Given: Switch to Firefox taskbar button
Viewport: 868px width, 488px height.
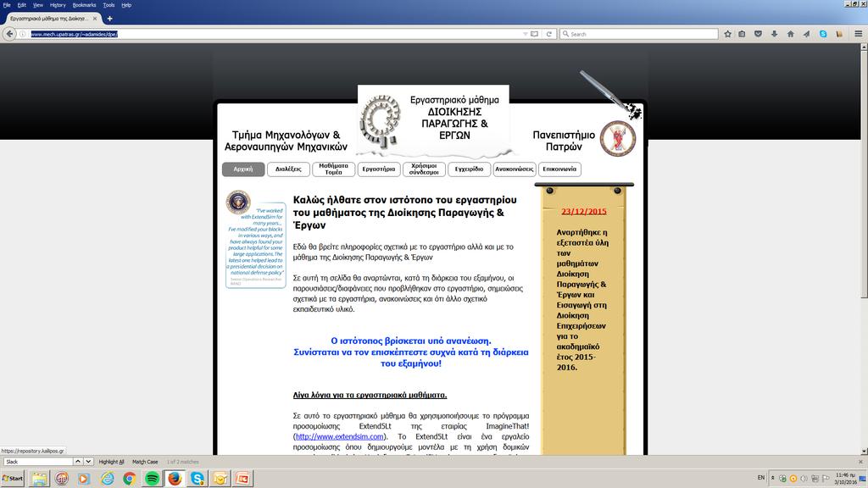Looking at the screenshot, I should point(175,478).
